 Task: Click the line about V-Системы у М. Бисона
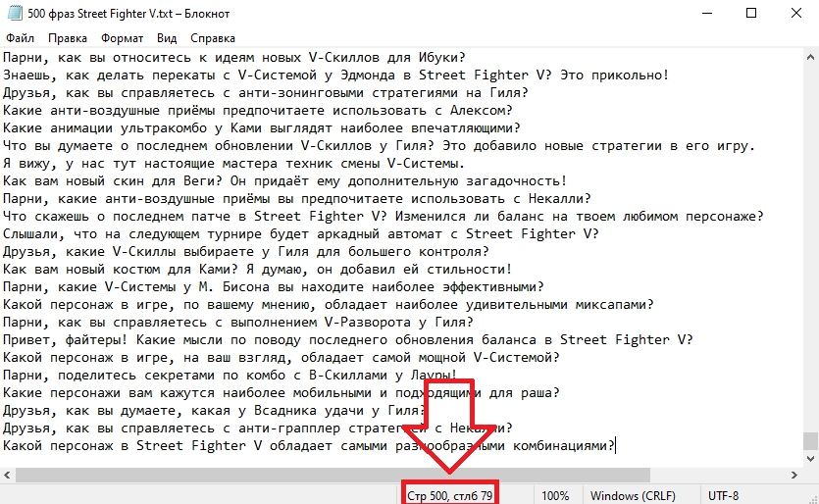274,287
